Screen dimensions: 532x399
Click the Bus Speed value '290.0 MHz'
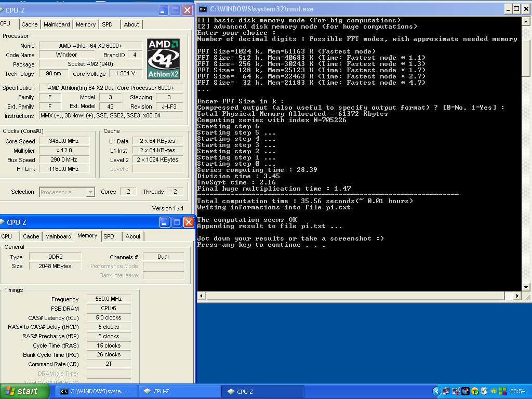pyautogui.click(x=64, y=159)
